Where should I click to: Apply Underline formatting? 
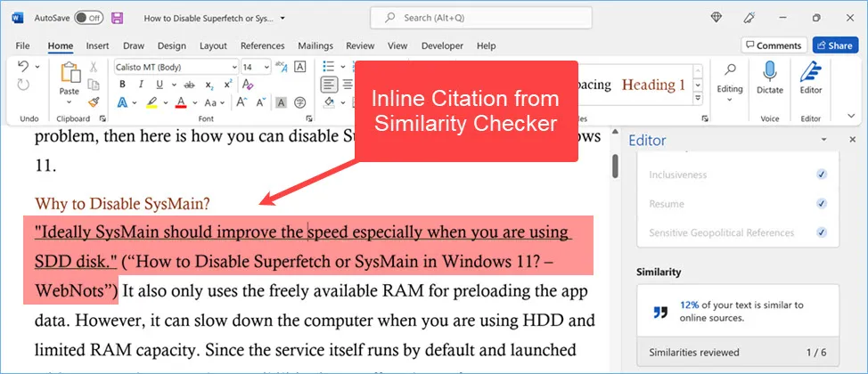160,85
